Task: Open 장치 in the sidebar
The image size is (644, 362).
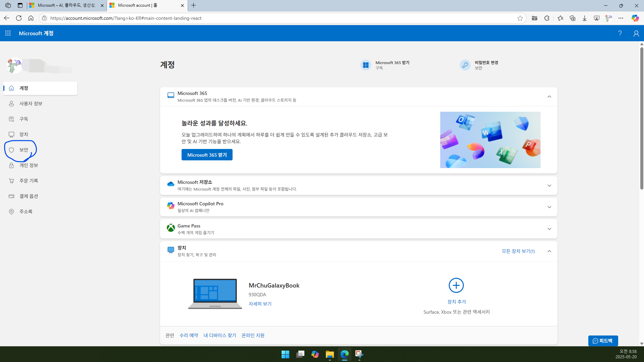Action: (x=40, y=135)
